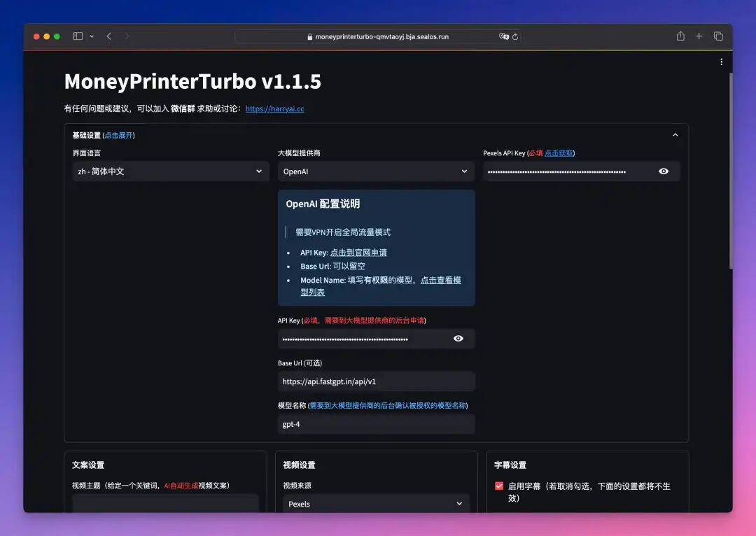Open the Streamlit three-dot menu
Image resolution: width=756 pixels, height=536 pixels.
click(x=721, y=62)
